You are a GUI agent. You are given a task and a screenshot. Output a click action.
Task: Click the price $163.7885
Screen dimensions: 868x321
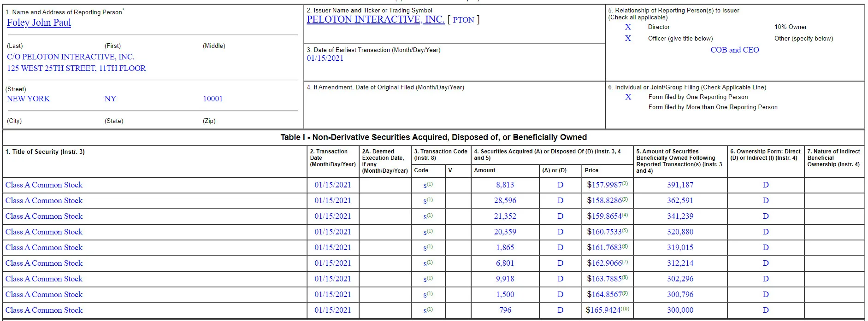(x=604, y=279)
